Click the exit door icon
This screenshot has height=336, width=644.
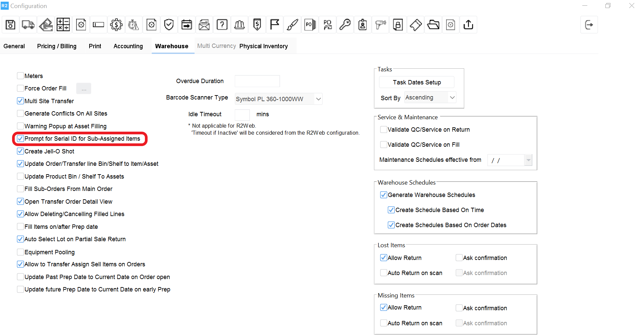(x=589, y=25)
